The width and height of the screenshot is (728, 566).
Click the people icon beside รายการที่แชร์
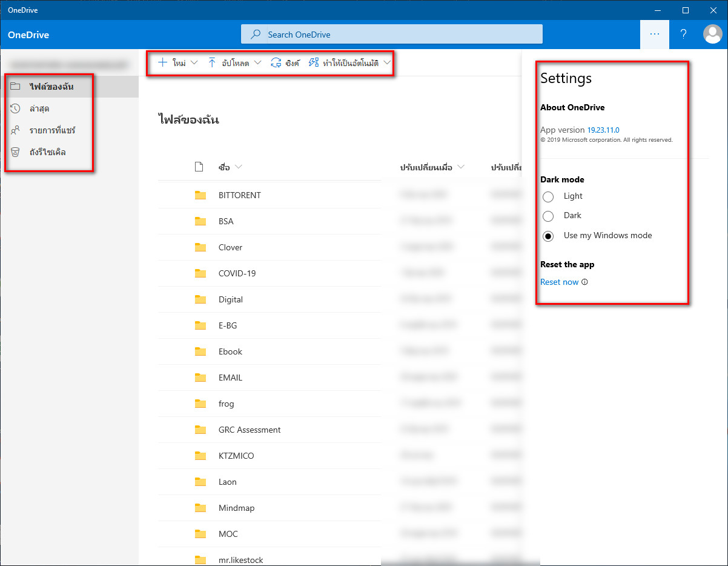[16, 130]
